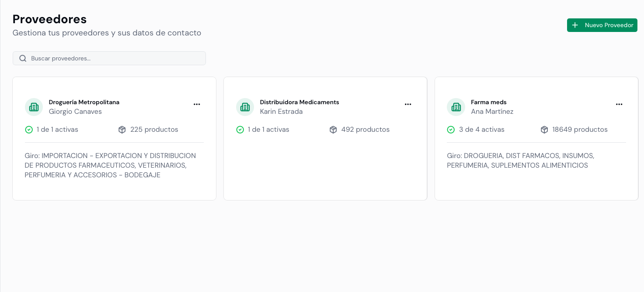Click the Nuevo Proveedor button
Screen dimensions: 644x292
click(602, 25)
